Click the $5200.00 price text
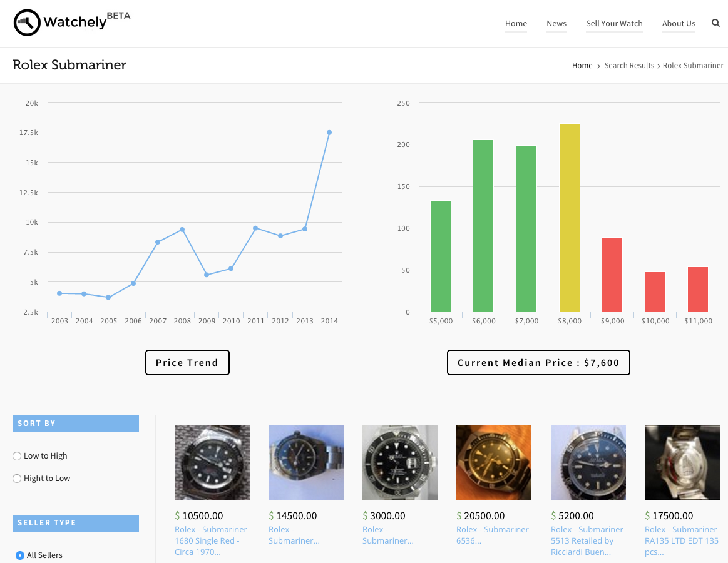The width and height of the screenshot is (728, 563). click(x=572, y=515)
